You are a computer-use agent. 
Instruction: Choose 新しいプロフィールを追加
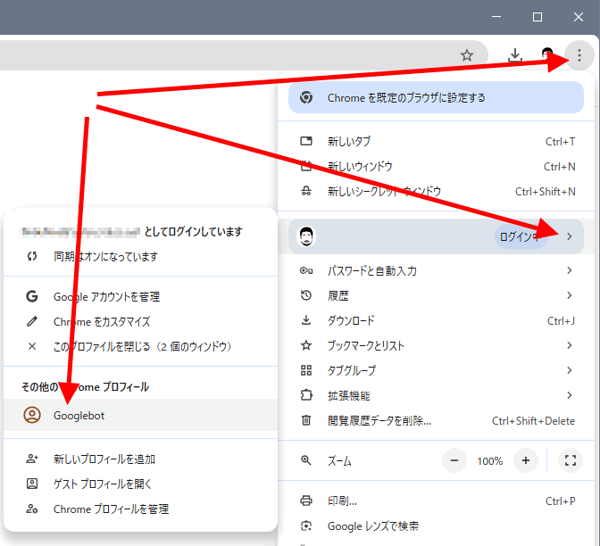pyautogui.click(x=141, y=458)
